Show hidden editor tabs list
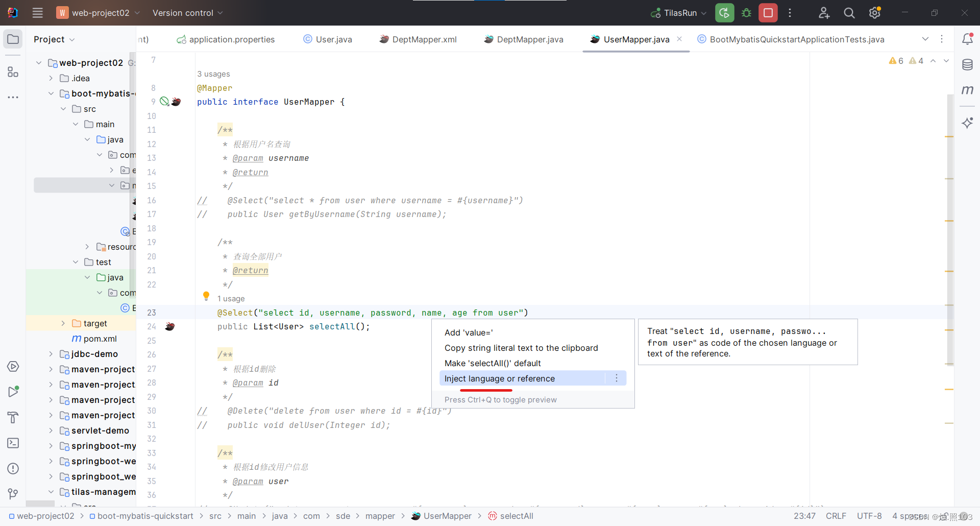 [x=925, y=39]
